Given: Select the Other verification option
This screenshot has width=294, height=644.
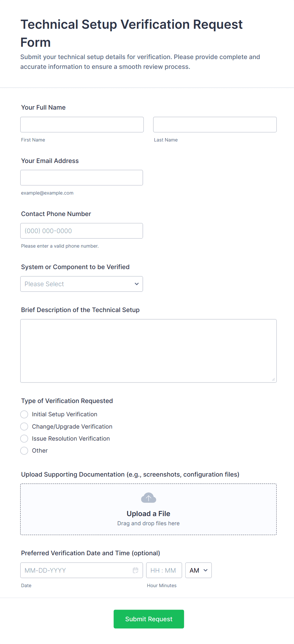Looking at the screenshot, I should pos(24,451).
